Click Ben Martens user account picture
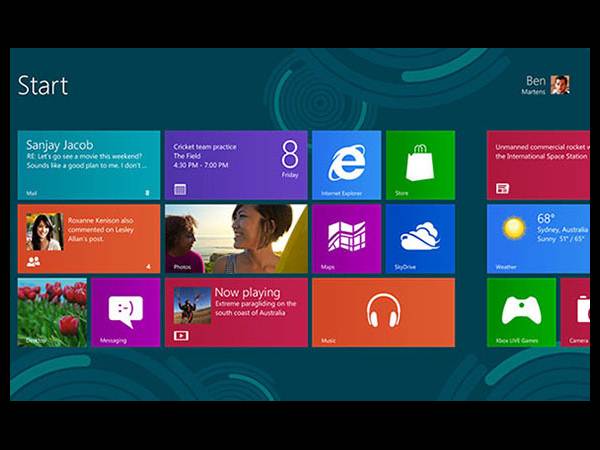The height and width of the screenshot is (450, 600). [x=560, y=85]
